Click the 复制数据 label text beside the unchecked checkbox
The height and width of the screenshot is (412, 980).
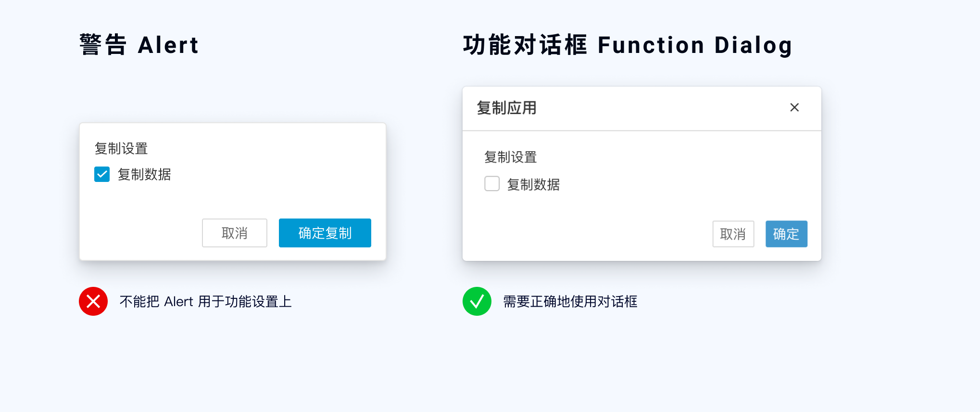click(533, 184)
